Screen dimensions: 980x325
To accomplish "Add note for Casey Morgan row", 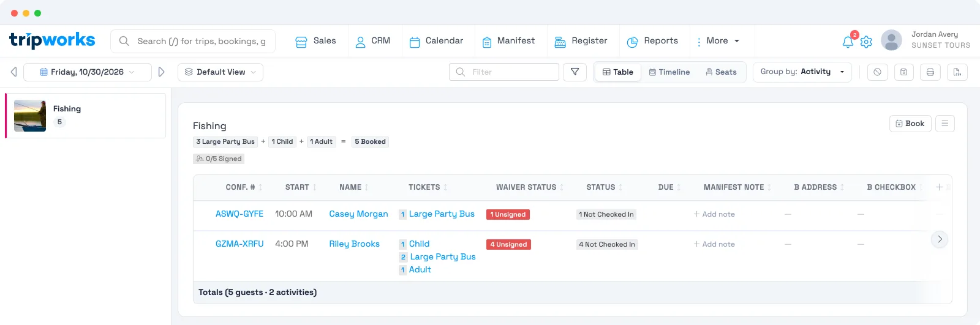I will click(x=714, y=214).
